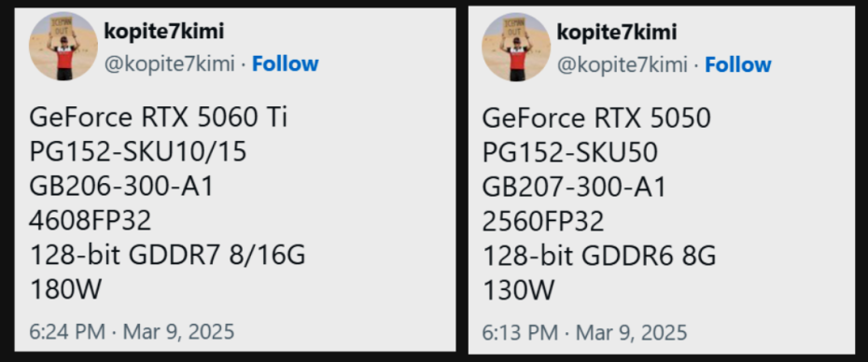
Task: Click the GeForce RTX 5050 title text
Action: coord(596,118)
